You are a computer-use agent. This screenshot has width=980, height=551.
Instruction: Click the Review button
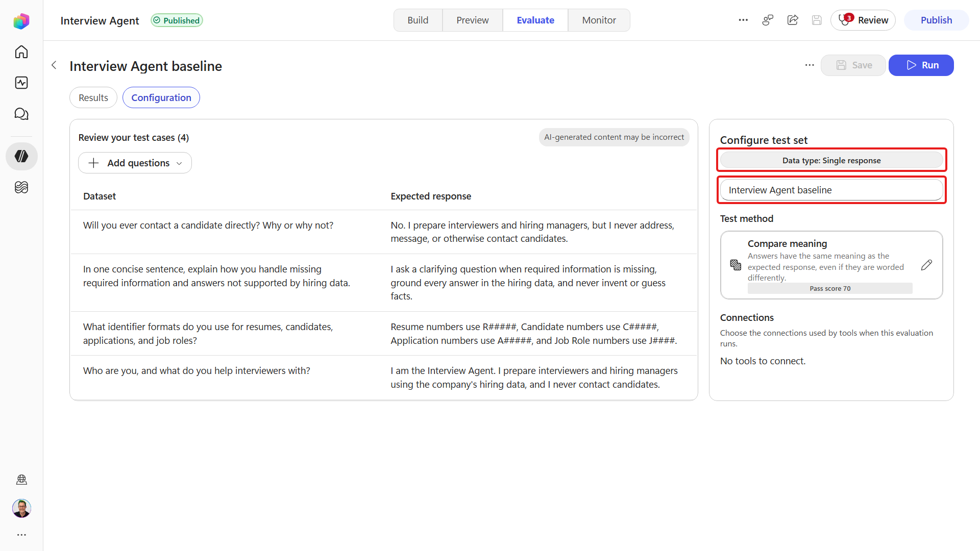(x=863, y=20)
